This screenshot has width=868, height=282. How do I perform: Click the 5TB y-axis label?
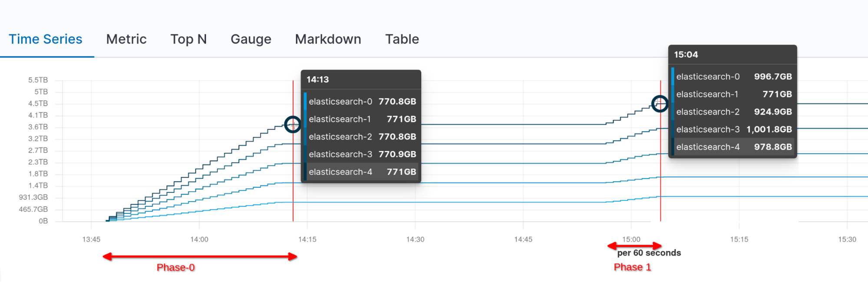tap(41, 92)
